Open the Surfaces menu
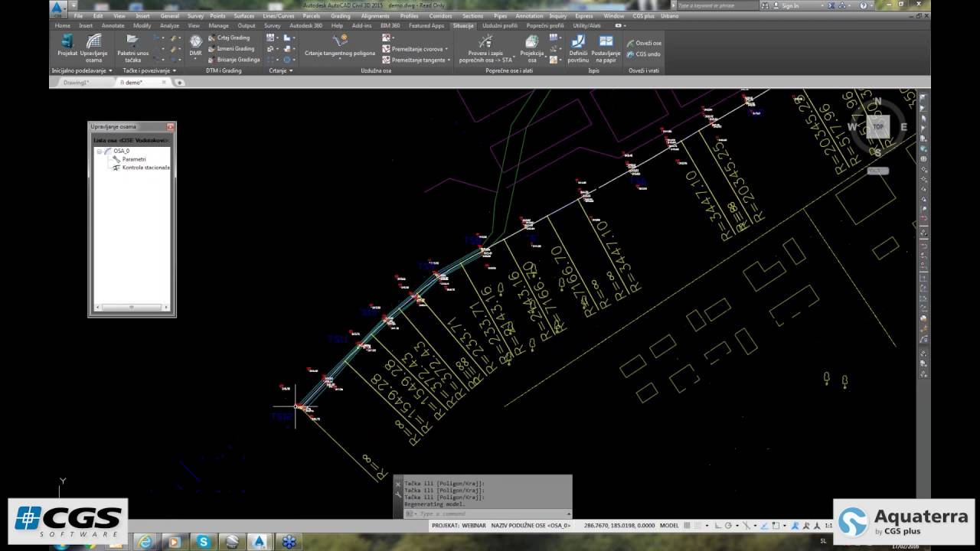 pyautogui.click(x=244, y=15)
